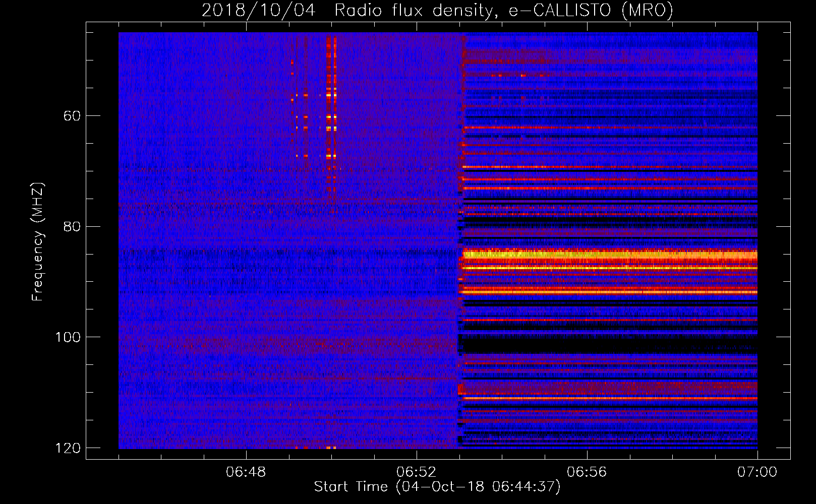Image resolution: width=816 pixels, height=504 pixels.
Task: Click the 07:00 time tick label
Action: 757,472
